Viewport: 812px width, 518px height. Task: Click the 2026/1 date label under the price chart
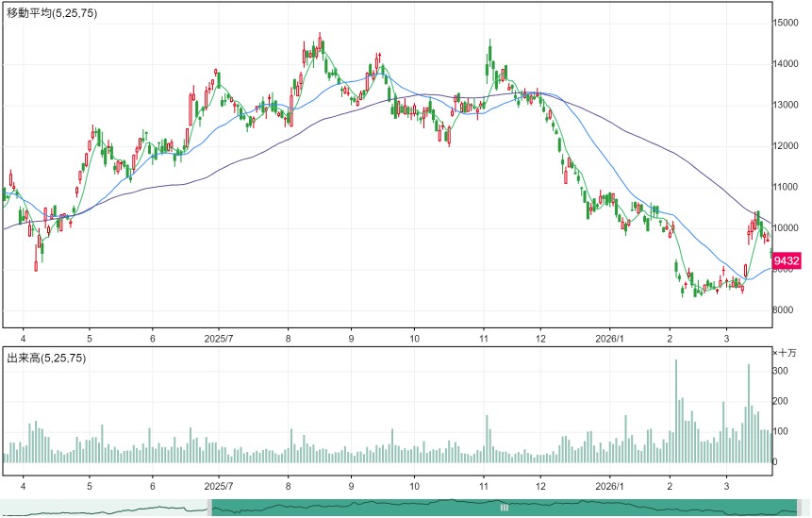[610, 340]
